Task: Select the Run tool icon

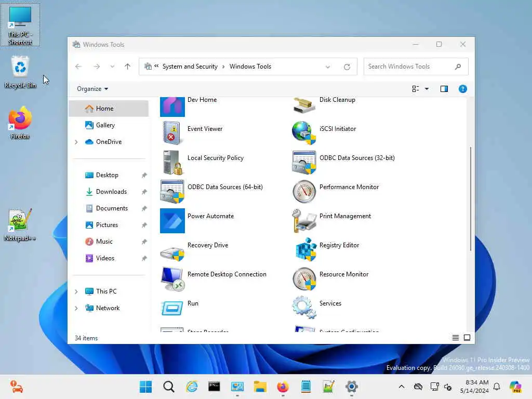Action: [x=172, y=309]
